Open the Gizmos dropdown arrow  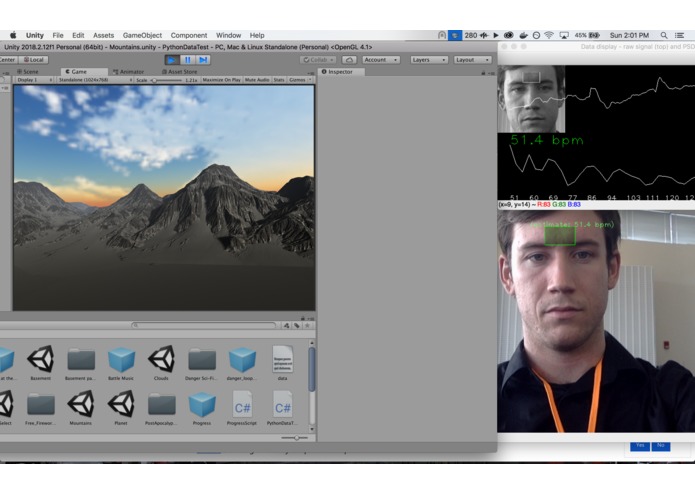coord(310,80)
